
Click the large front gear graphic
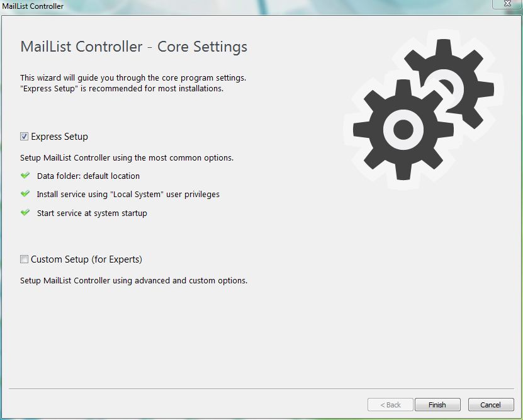(x=402, y=130)
